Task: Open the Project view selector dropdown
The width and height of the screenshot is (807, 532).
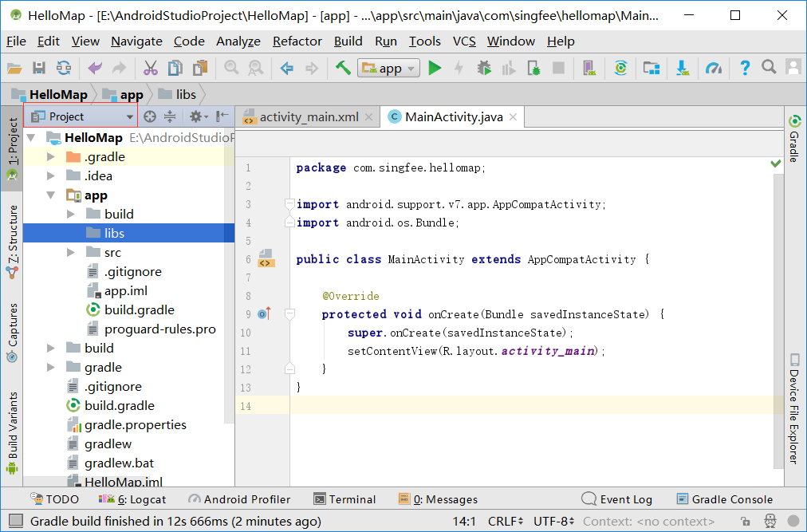Action: [x=132, y=116]
